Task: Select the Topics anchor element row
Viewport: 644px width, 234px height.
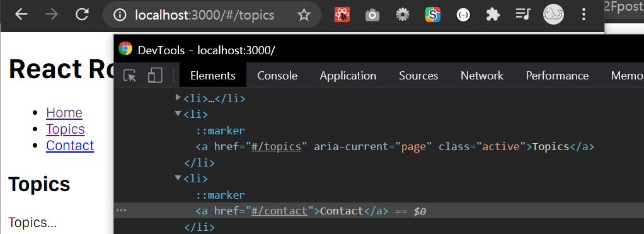Action: click(394, 146)
